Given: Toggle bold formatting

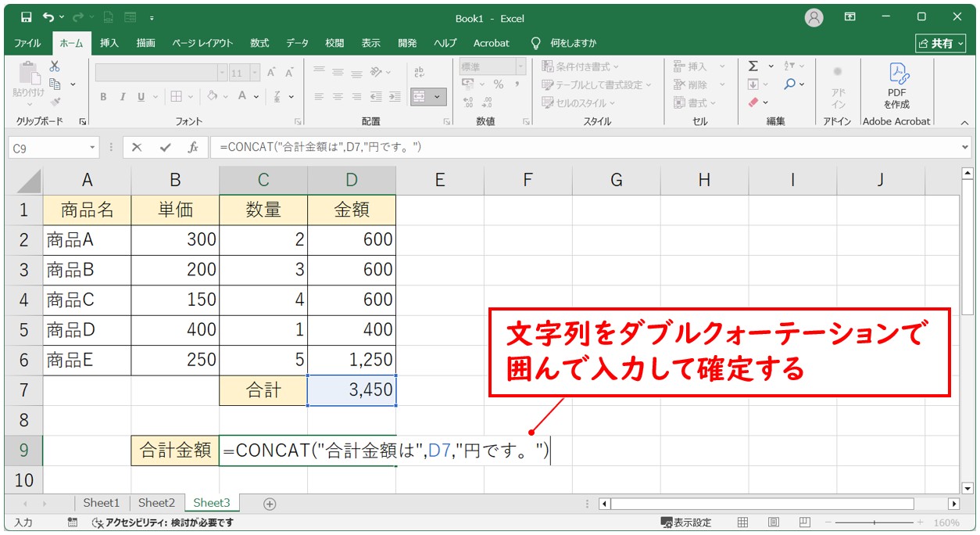Looking at the screenshot, I should click(103, 97).
